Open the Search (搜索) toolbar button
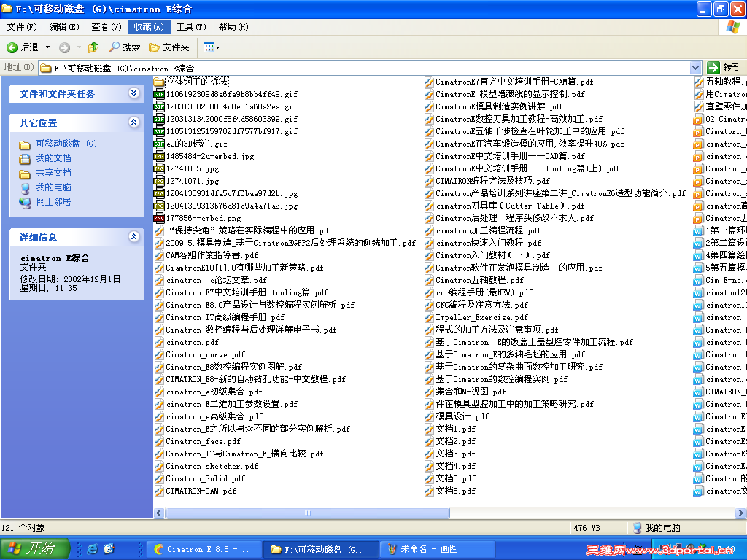 pyautogui.click(x=124, y=47)
